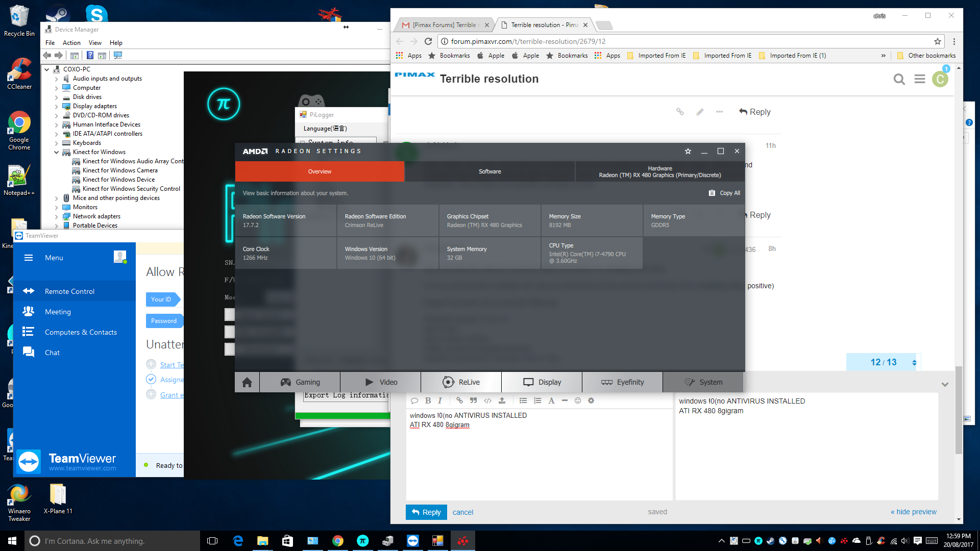Open the System tab in Radeon Settings

[x=703, y=382]
